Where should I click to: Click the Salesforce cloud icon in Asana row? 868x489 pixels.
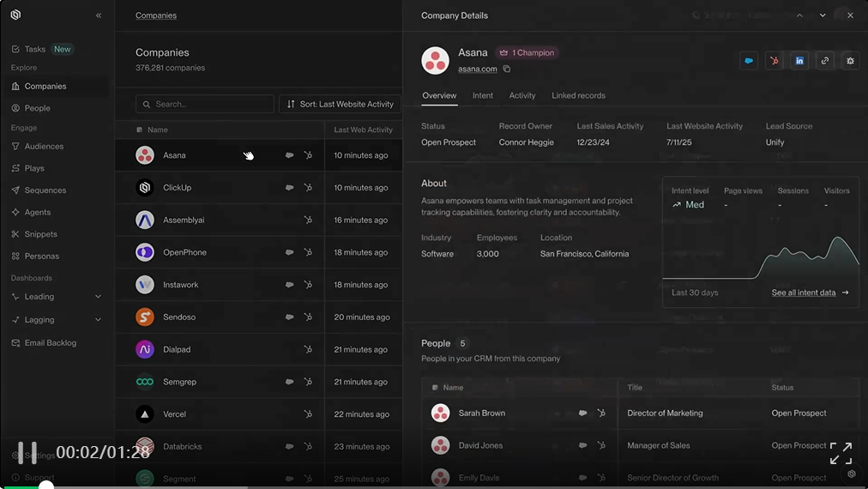[x=290, y=155]
